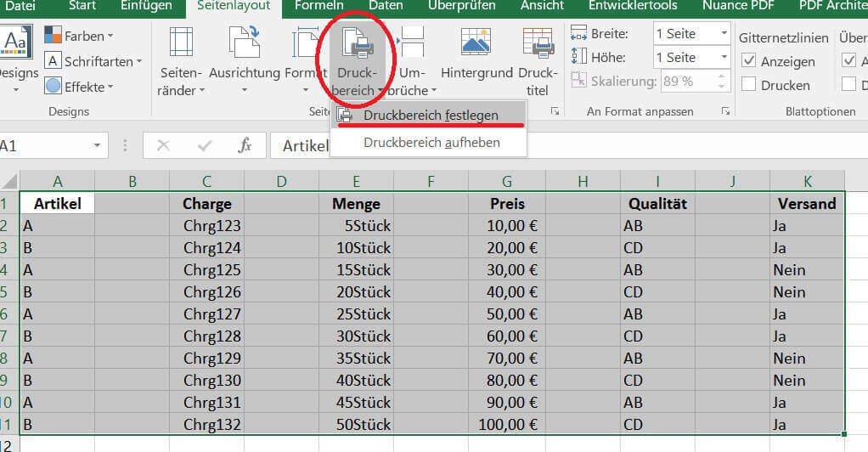868x452 pixels.
Task: Switch to the Nuance PDF tab
Action: pos(738,6)
